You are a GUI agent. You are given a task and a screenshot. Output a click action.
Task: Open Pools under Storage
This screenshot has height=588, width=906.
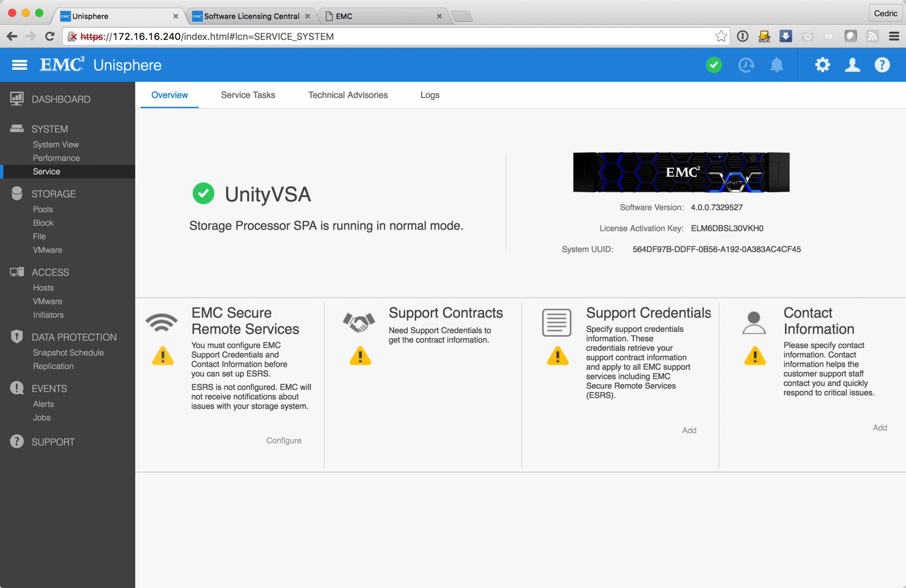(42, 209)
